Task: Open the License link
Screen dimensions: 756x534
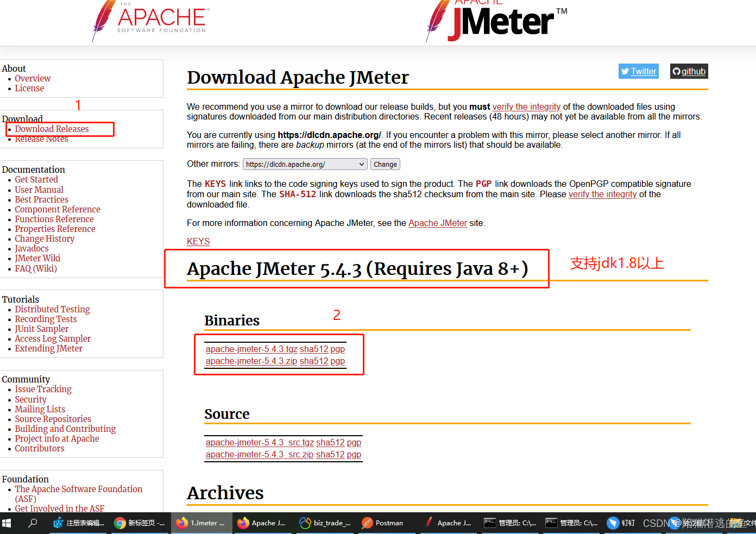Action: [29, 88]
